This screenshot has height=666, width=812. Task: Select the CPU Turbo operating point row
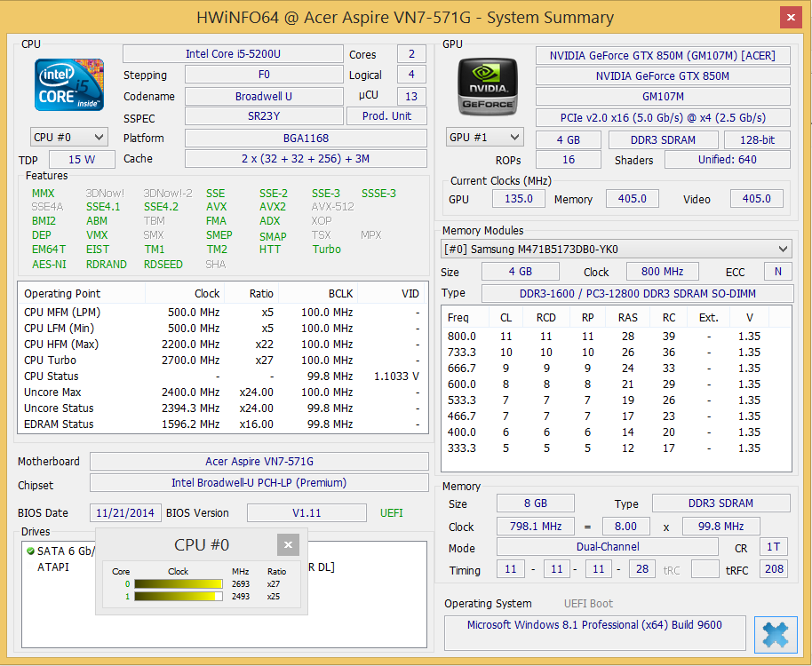[223, 361]
